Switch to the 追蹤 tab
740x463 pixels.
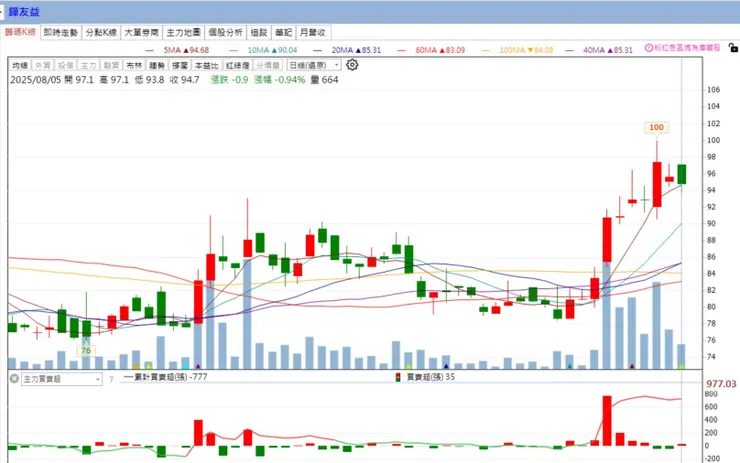259,32
